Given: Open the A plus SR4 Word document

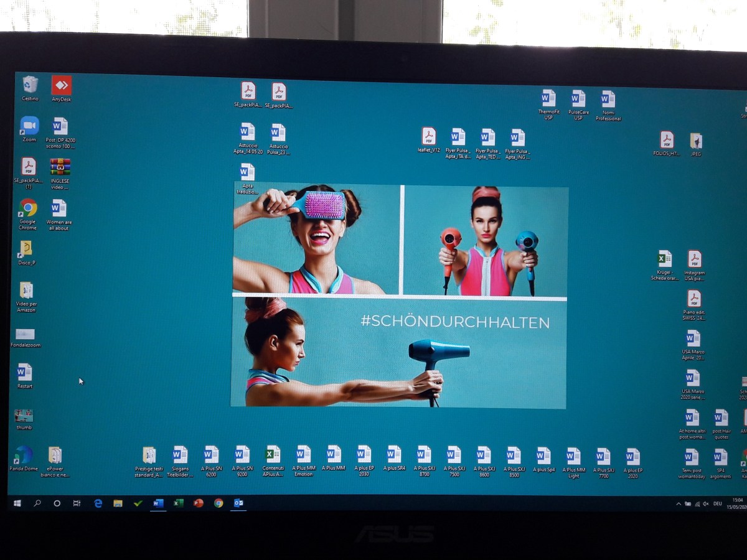Looking at the screenshot, I should click(x=394, y=455).
